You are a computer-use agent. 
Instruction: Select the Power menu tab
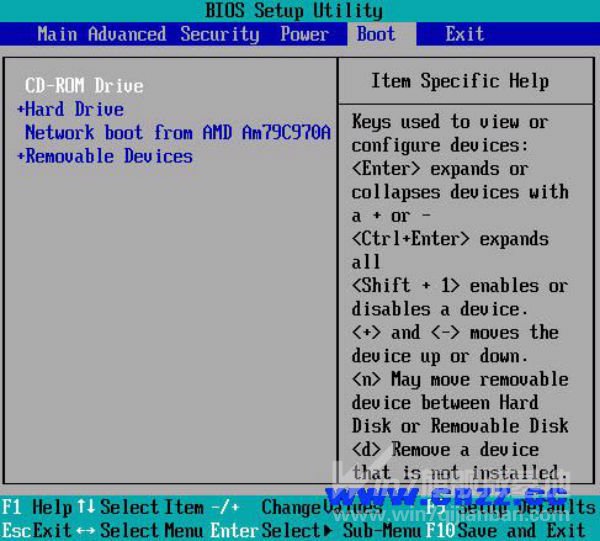[304, 34]
